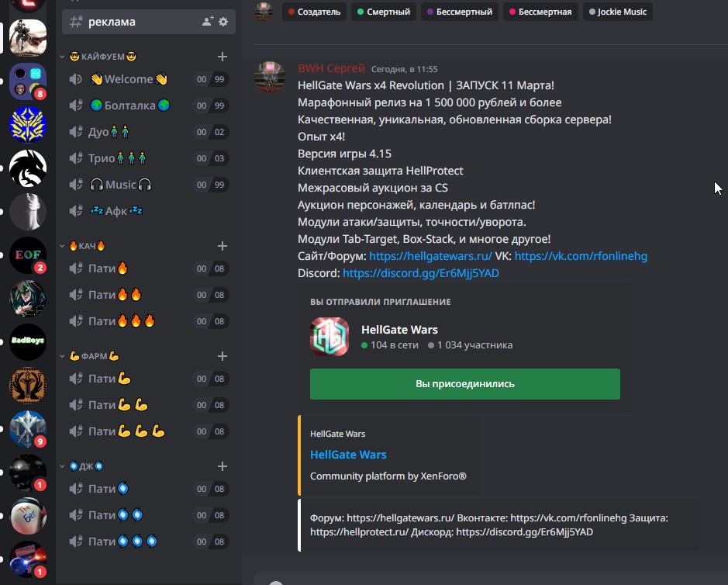Join the КАЧ Пати channel with two flames
Image resolution: width=728 pixels, height=585 pixels.
(x=149, y=295)
